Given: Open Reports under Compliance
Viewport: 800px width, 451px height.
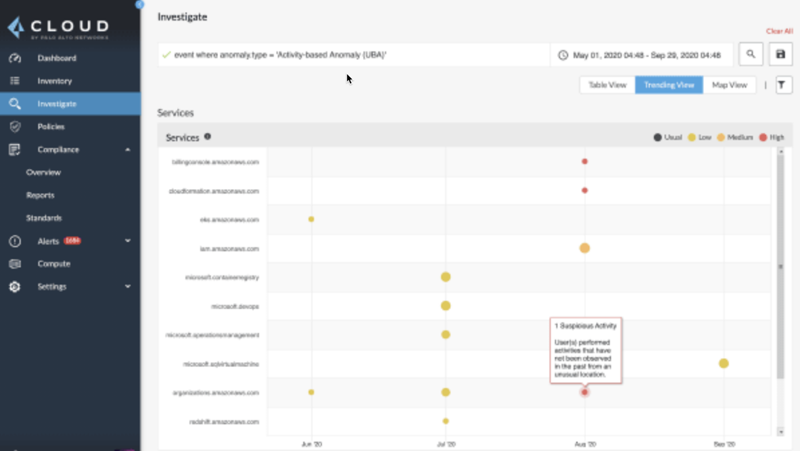Looking at the screenshot, I should click(40, 195).
